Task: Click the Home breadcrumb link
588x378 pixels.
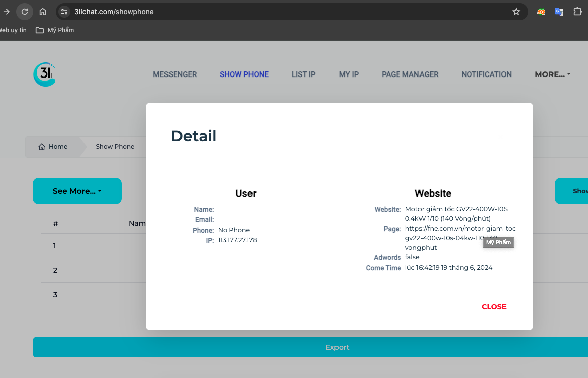Action: coord(53,147)
